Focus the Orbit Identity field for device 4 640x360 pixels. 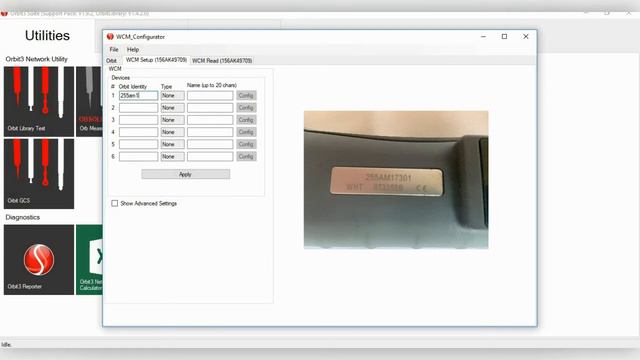pyautogui.click(x=138, y=132)
